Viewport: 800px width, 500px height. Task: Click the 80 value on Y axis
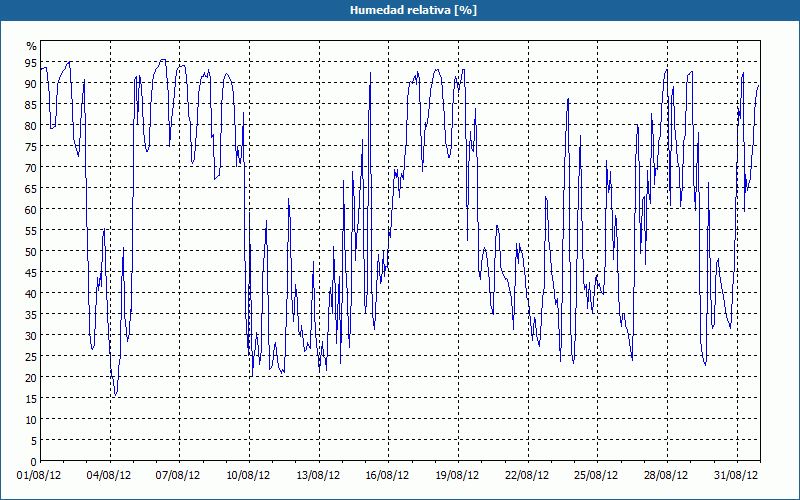pyautogui.click(x=31, y=126)
